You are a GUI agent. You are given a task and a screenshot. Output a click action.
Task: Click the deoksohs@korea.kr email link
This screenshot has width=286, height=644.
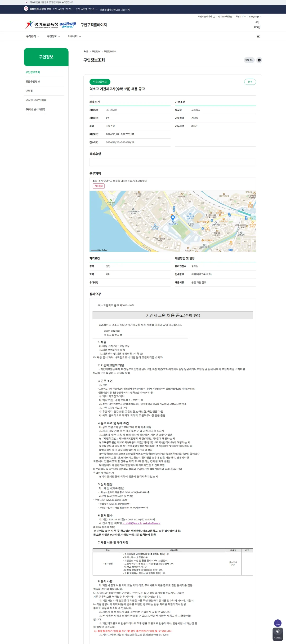(x=152, y=523)
